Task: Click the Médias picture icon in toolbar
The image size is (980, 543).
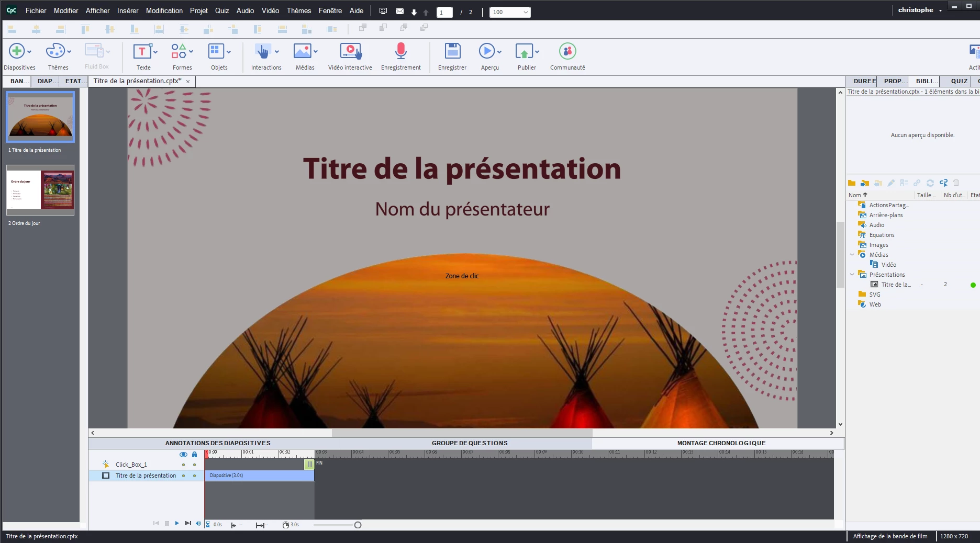Action: coord(303,51)
